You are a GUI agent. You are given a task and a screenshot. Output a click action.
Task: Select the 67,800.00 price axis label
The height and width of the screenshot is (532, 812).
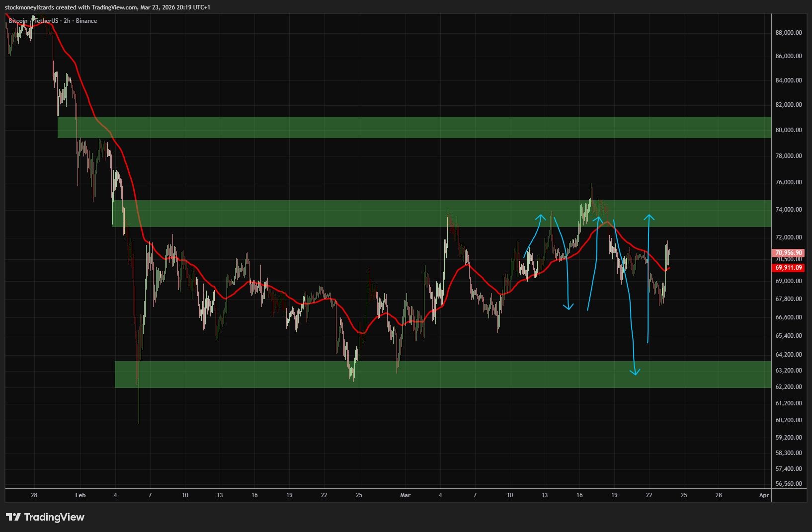789,299
